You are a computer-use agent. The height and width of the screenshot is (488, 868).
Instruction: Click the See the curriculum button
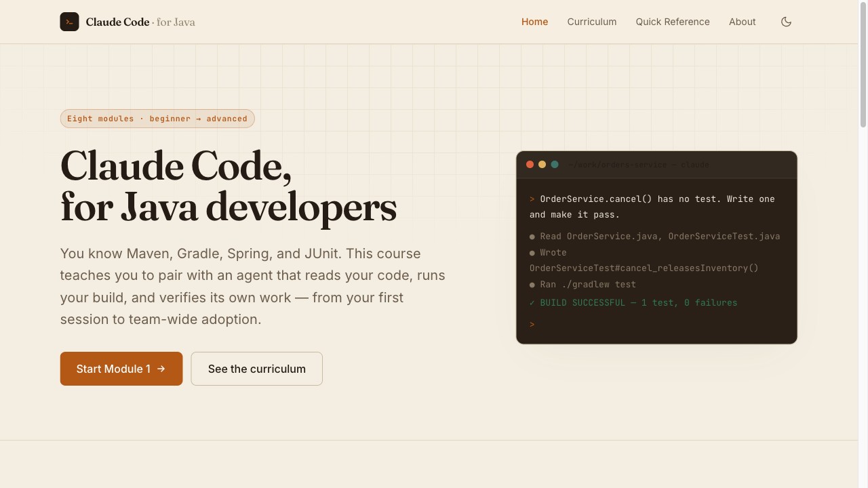pos(256,369)
